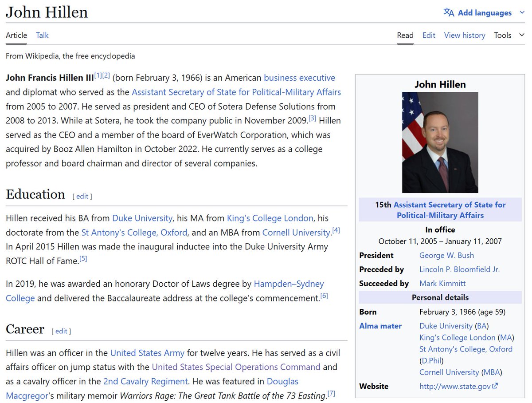Click the Alma mater infobox label link
The width and height of the screenshot is (532, 403).
click(x=380, y=326)
